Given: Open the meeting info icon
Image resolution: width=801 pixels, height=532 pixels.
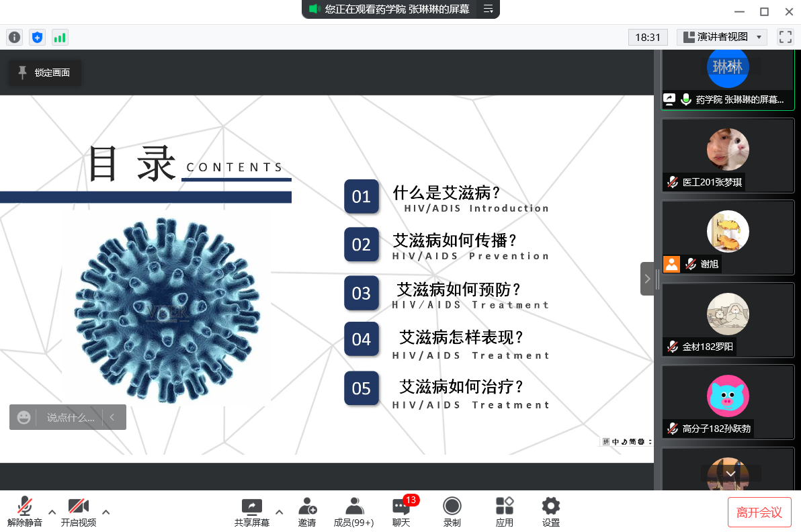Looking at the screenshot, I should [x=14, y=38].
